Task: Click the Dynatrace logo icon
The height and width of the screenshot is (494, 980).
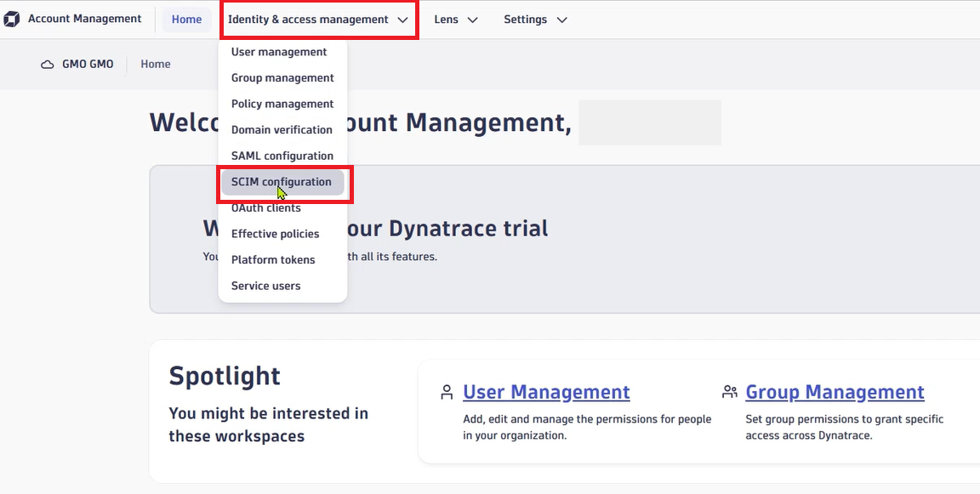Action: 11,20
